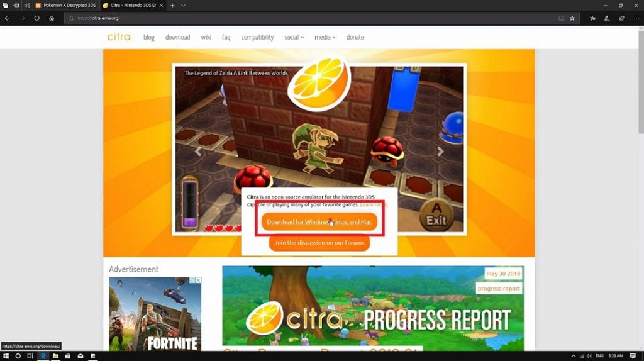Open Cortana search circle
This screenshot has height=361, width=644.
pos(18,356)
